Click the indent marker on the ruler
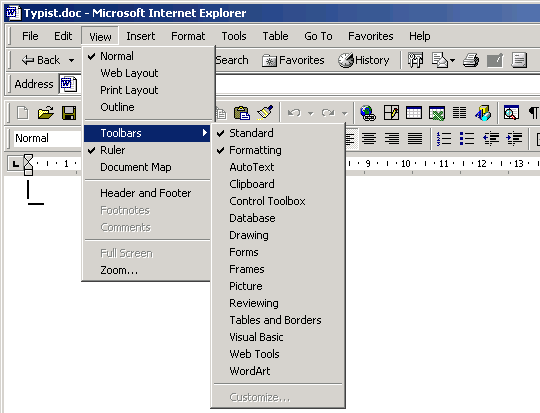This screenshot has height=413, width=540. pos(28,165)
